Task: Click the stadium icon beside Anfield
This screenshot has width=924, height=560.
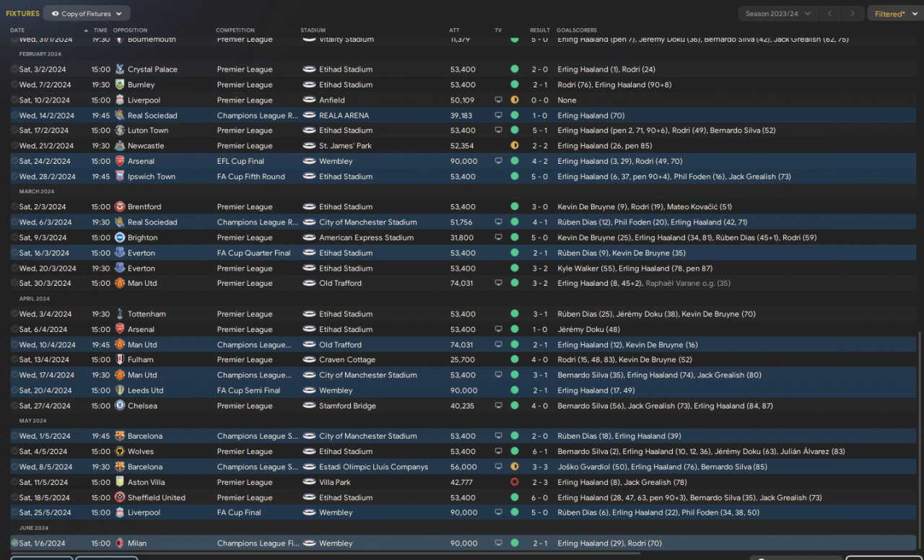Action: tap(309, 100)
